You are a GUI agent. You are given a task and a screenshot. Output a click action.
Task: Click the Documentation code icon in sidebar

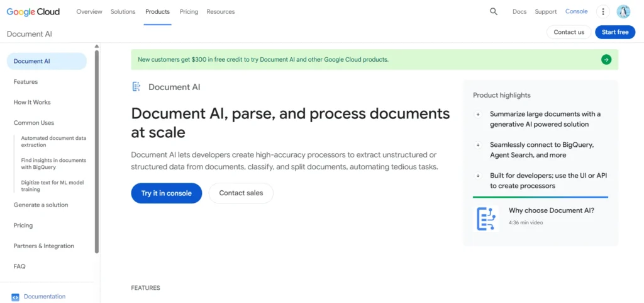tap(15, 297)
